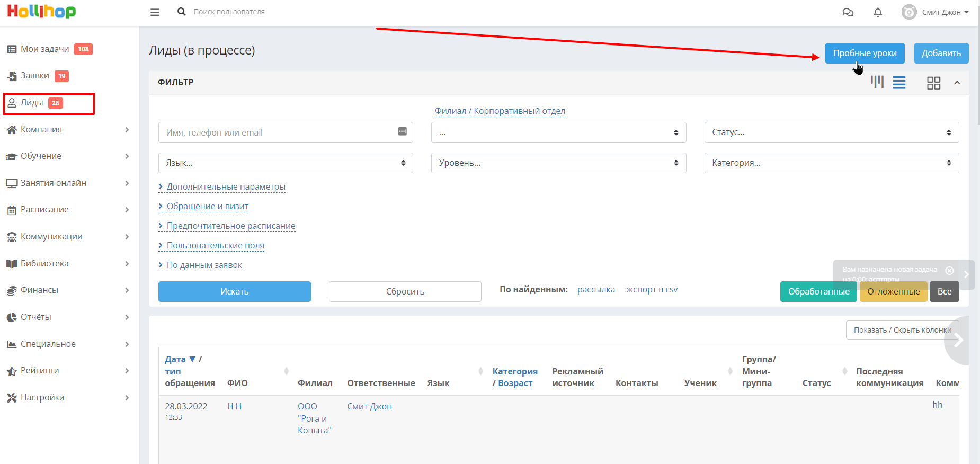980x464 pixels.
Task: Click the user search magnifier icon
Action: point(182,12)
